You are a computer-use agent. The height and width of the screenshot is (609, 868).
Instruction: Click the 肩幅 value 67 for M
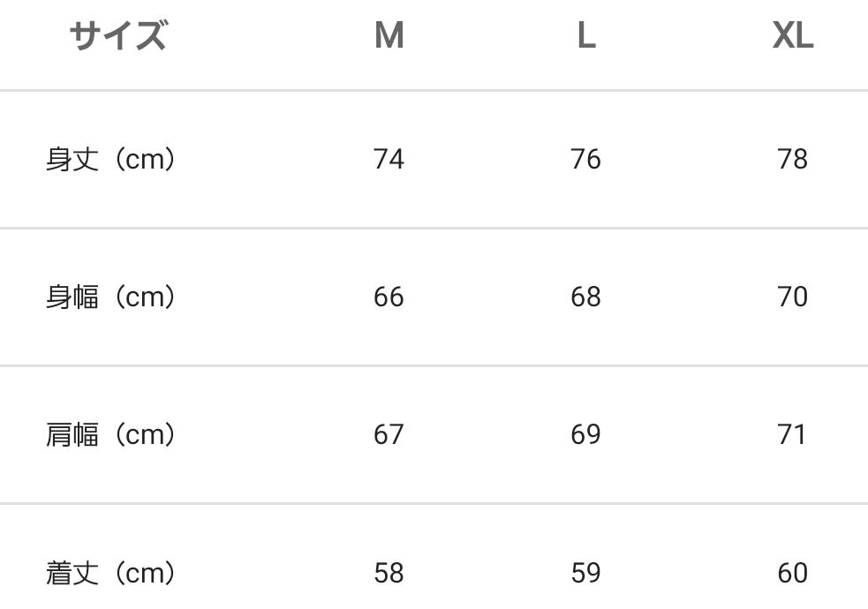[x=389, y=435]
